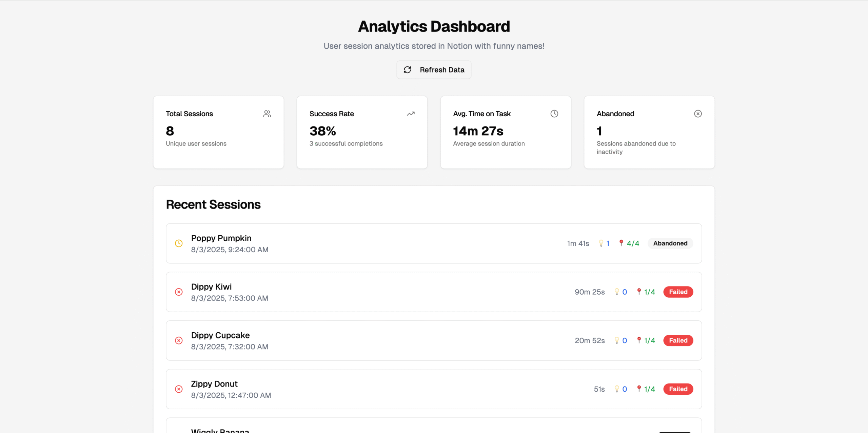Click the refresh arrows icon
The image size is (868, 433).
(x=407, y=70)
